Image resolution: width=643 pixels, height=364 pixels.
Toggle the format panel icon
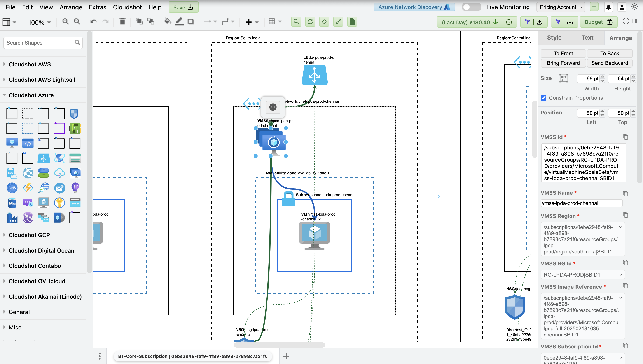click(x=635, y=21)
